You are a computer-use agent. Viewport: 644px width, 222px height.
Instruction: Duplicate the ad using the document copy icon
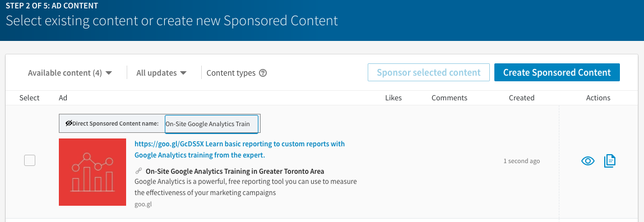click(610, 161)
